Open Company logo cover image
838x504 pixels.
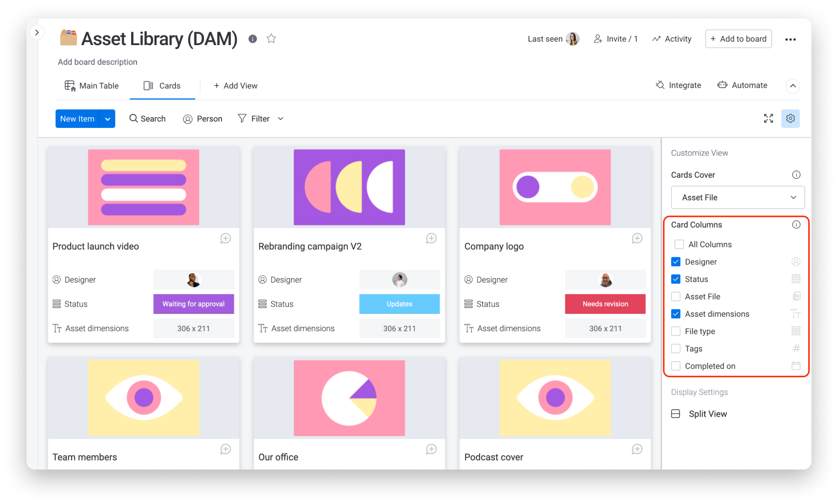[x=555, y=187]
